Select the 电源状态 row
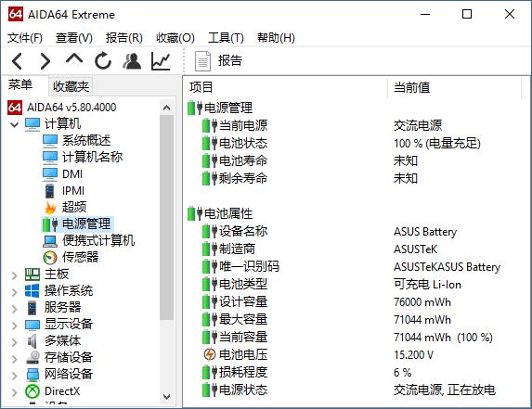532x409 pixels. tap(356, 390)
